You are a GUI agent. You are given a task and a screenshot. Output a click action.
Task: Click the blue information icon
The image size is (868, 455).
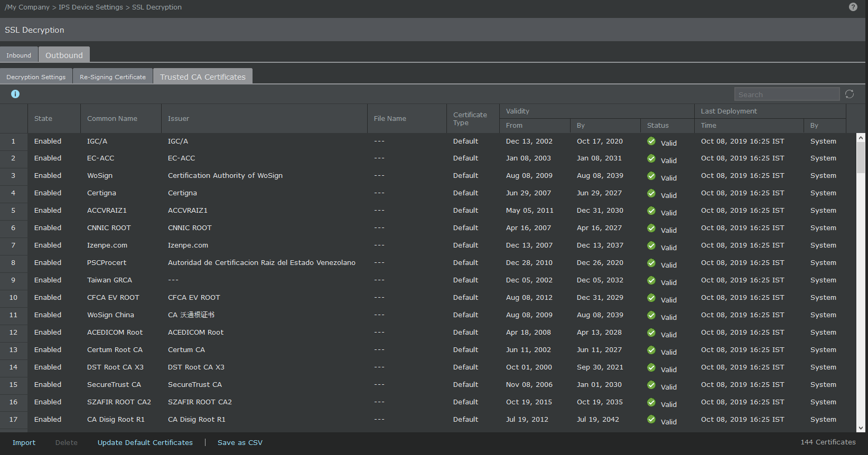15,94
